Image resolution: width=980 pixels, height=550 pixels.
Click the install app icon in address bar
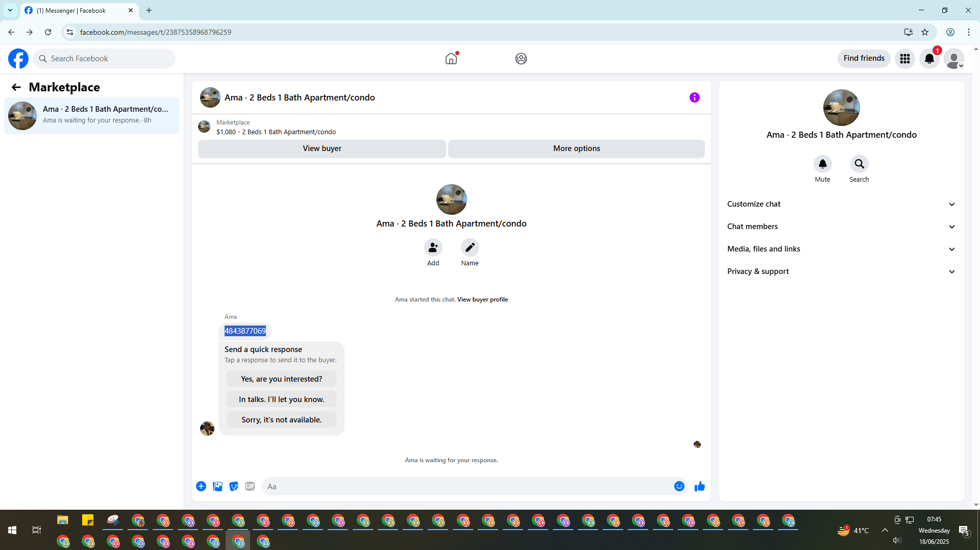908,32
